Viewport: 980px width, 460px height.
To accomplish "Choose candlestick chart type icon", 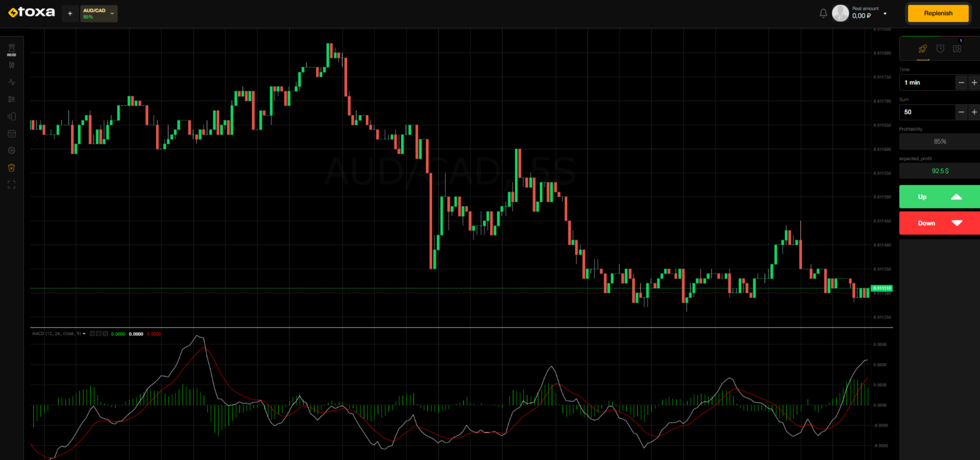I will coord(11,65).
